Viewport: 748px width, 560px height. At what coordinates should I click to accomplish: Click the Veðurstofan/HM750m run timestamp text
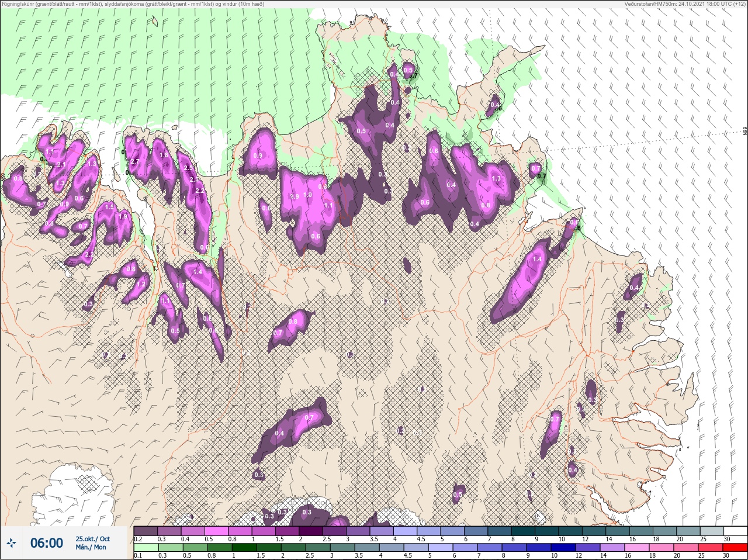[x=685, y=4]
